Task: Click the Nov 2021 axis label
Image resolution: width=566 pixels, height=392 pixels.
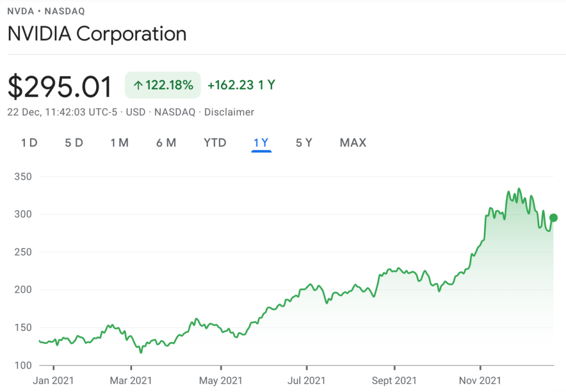Action: (x=480, y=380)
